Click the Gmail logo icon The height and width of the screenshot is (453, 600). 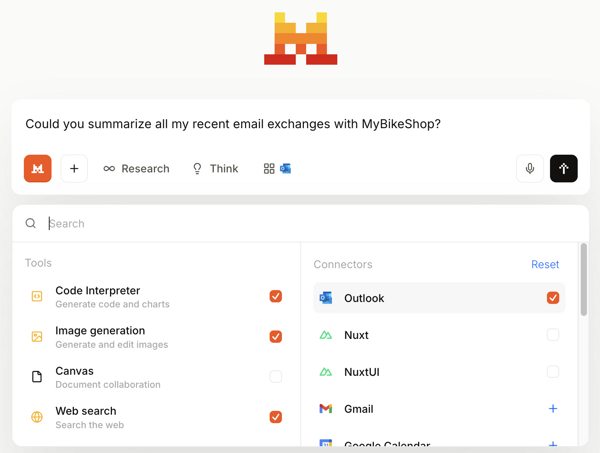[326, 409]
